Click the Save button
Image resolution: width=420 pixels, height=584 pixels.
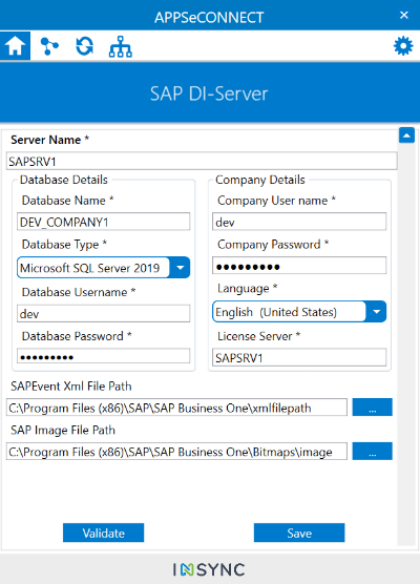(299, 533)
